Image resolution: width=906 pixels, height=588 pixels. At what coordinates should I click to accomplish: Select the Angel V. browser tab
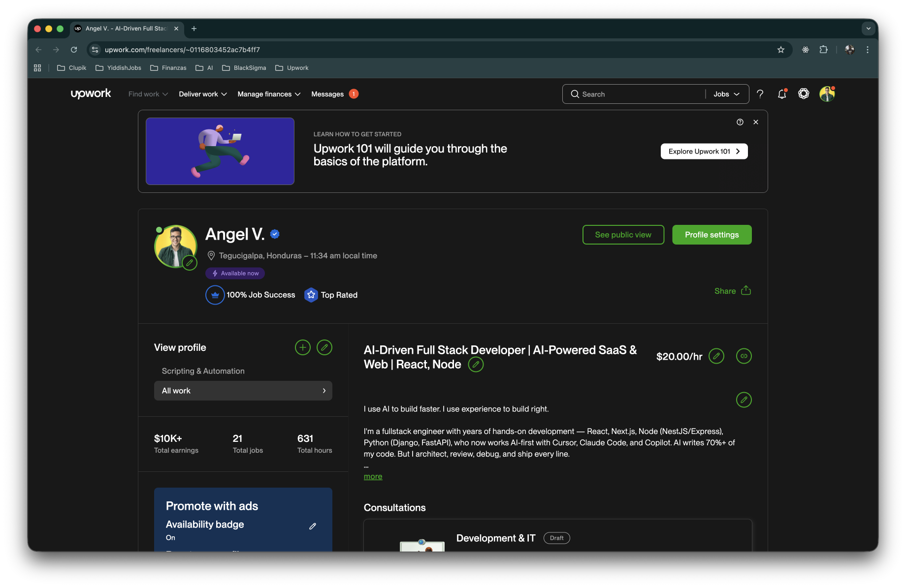coord(127,29)
